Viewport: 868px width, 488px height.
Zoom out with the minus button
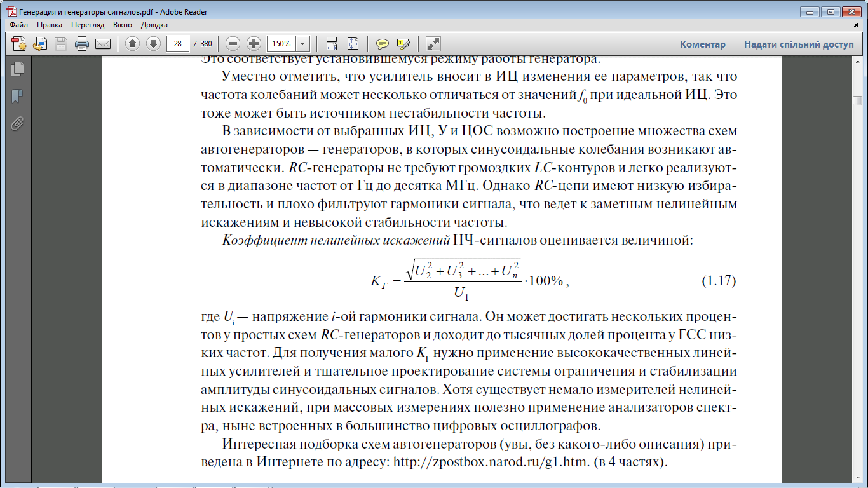[x=233, y=44]
